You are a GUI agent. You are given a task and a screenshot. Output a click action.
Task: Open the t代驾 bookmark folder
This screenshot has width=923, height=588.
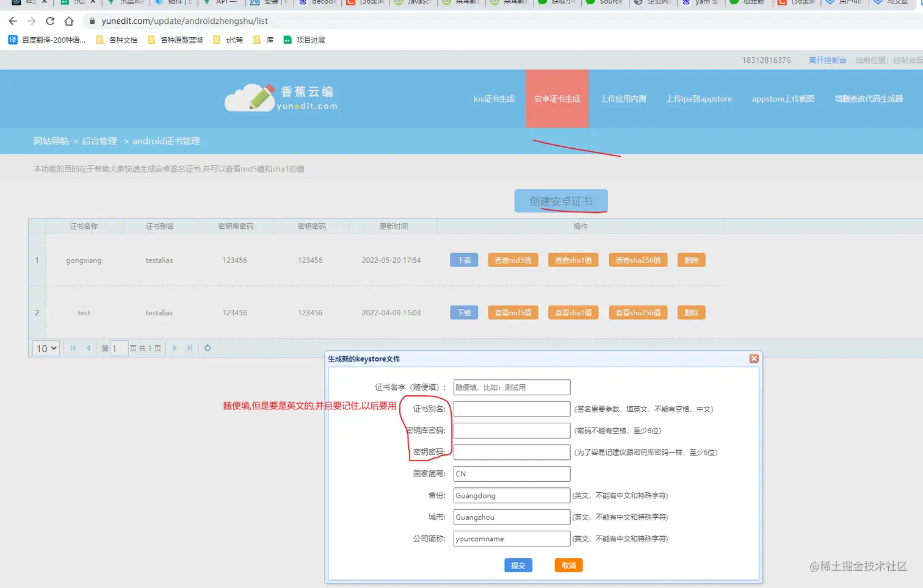pos(228,40)
